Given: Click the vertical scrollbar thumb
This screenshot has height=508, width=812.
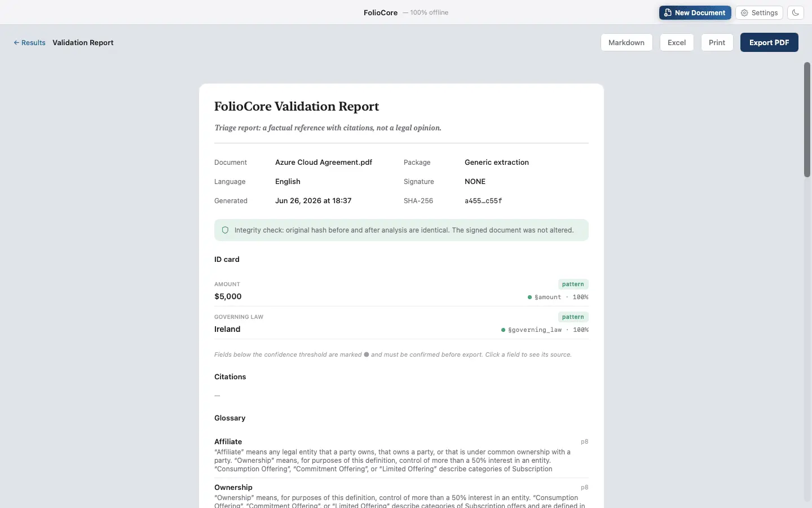Looking at the screenshot, I should [807, 120].
